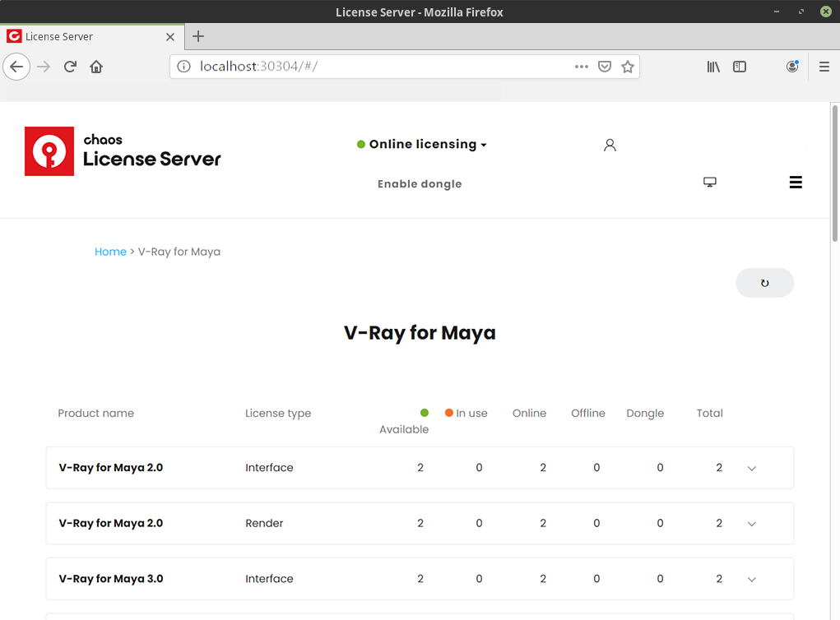Expand V-Ray for Maya 2.0 Render row
Screen dimensions: 840x620
752,524
